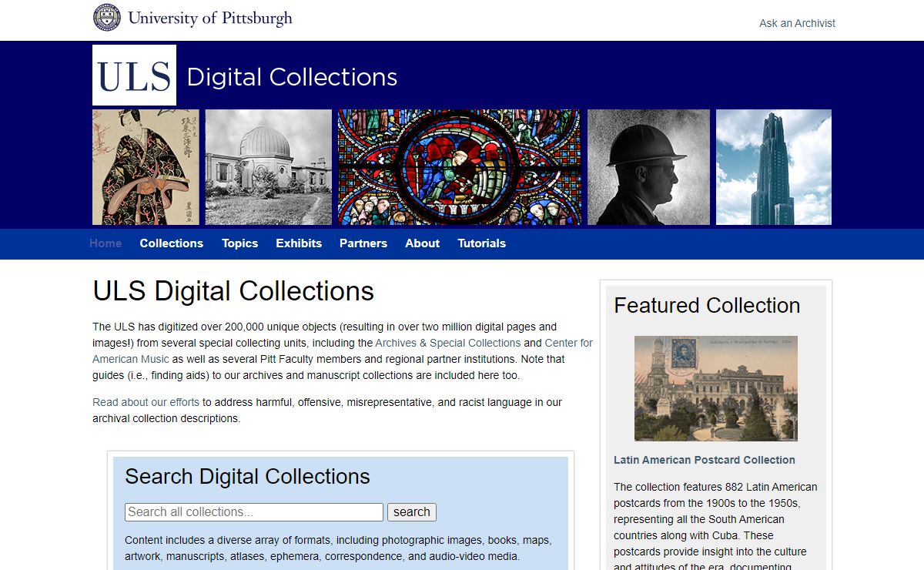The width and height of the screenshot is (924, 570).
Task: Click the University of Pittsburgh wordmark text
Action: coord(210,18)
